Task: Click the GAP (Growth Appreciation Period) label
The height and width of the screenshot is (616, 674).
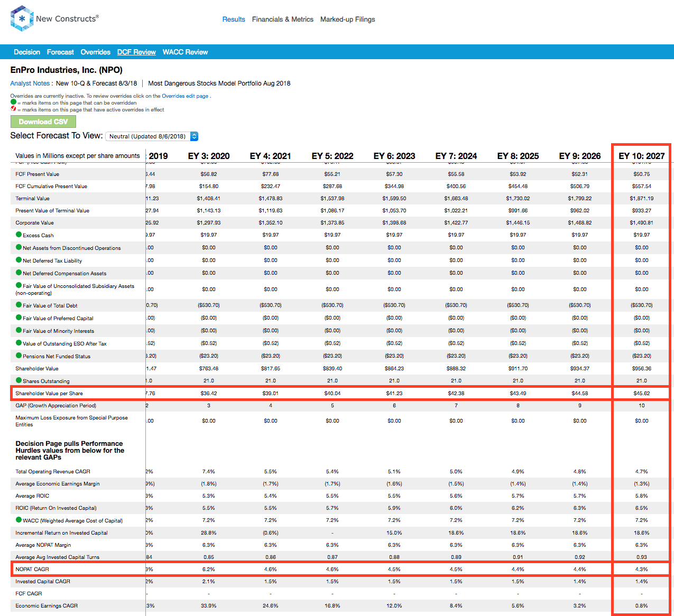Action: coord(56,405)
